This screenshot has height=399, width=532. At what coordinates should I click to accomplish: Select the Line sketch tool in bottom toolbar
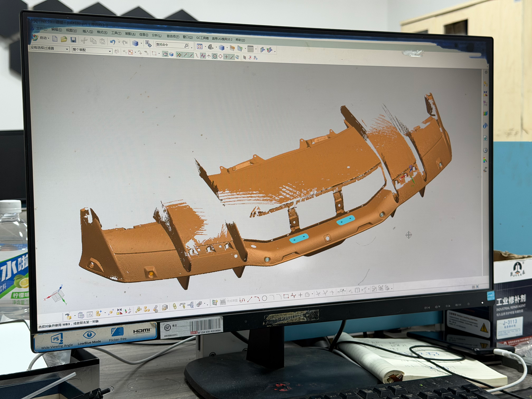pyautogui.click(x=250, y=299)
